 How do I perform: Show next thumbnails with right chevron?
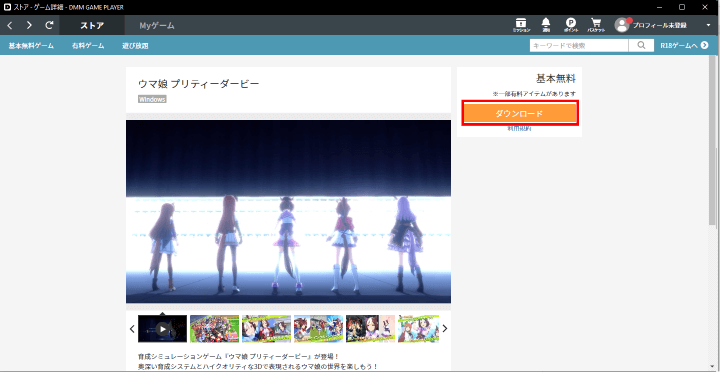444,329
